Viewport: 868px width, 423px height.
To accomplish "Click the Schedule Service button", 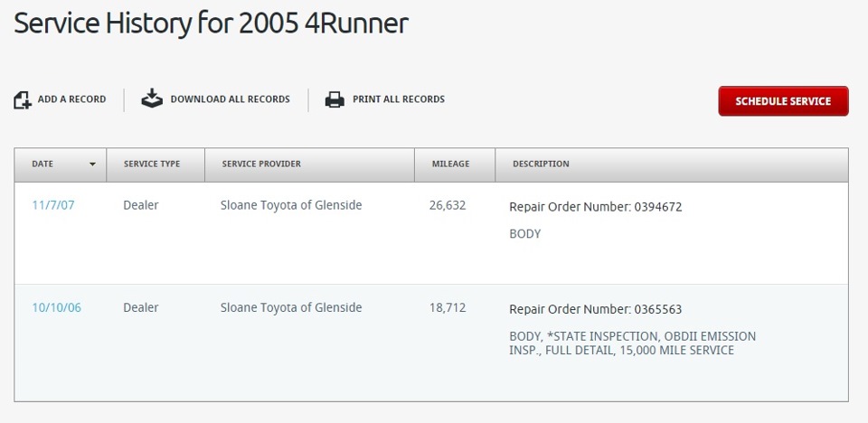I will point(783,100).
